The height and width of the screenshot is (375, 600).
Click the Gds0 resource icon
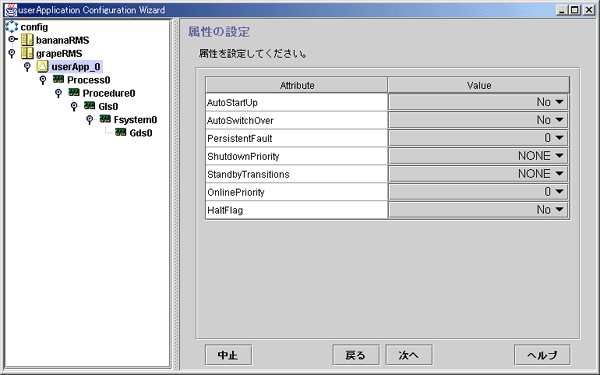121,132
